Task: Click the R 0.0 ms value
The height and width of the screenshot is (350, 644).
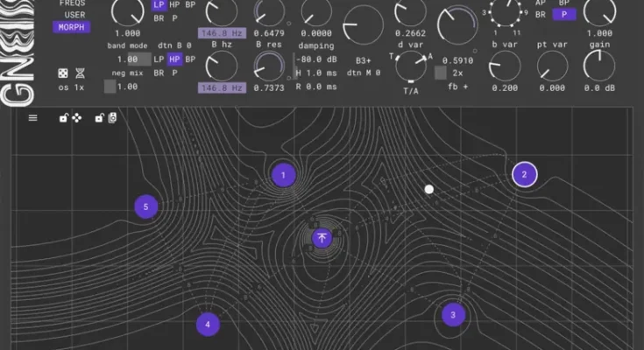Action: [x=316, y=87]
